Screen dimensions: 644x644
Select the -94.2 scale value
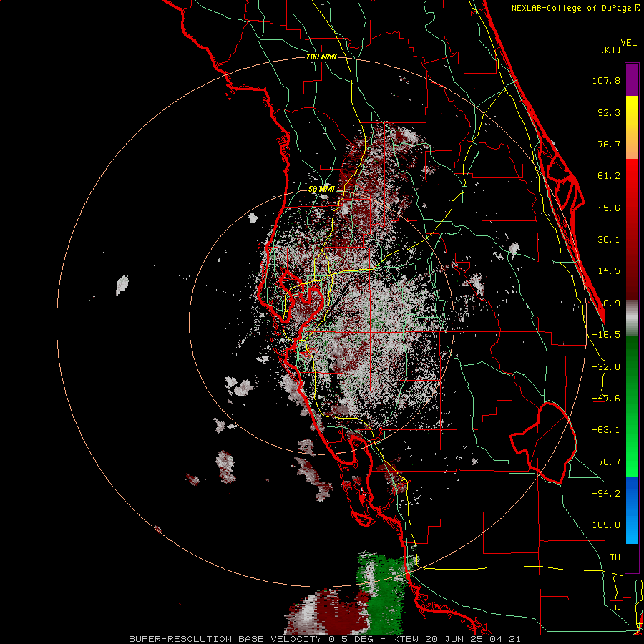[x=606, y=493]
